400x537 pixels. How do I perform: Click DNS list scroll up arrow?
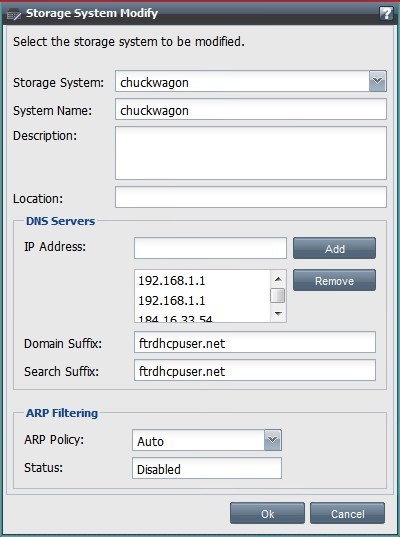click(x=278, y=279)
